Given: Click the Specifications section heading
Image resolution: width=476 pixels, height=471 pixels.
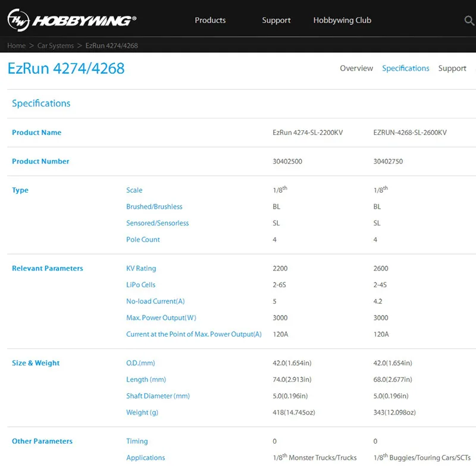Looking at the screenshot, I should (41, 103).
